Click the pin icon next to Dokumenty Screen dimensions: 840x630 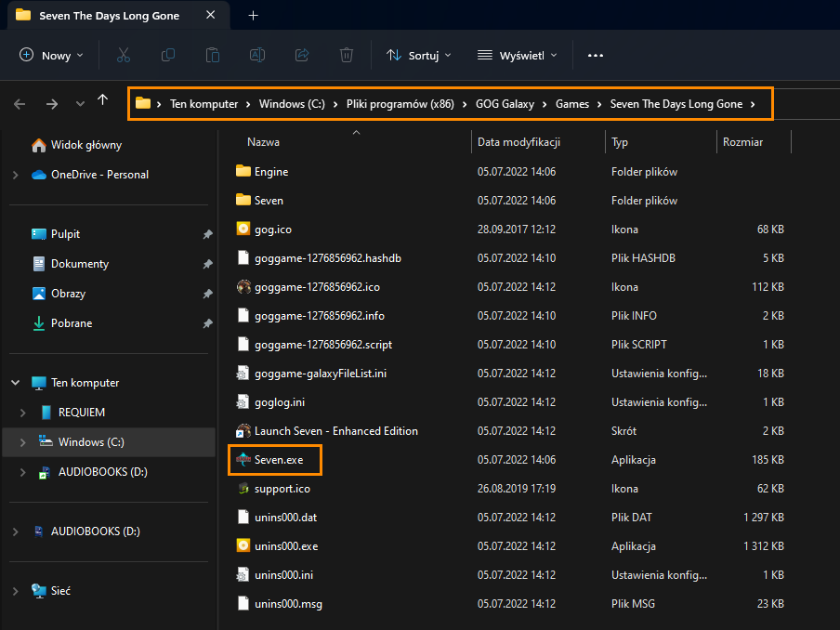pyautogui.click(x=208, y=264)
